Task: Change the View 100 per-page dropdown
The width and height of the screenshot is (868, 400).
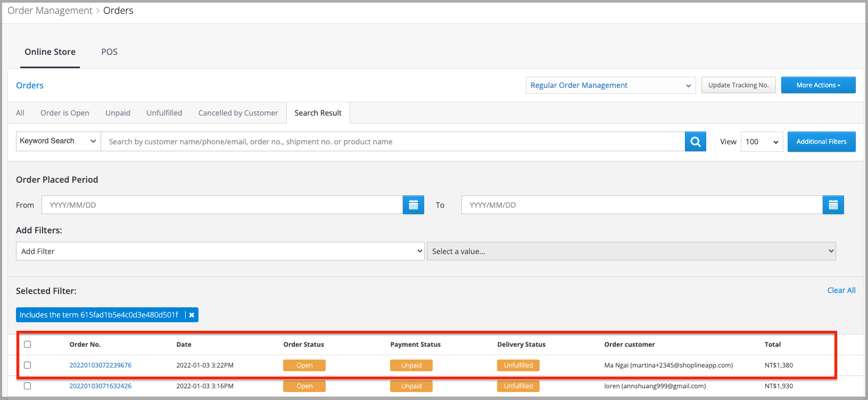Action: [762, 142]
